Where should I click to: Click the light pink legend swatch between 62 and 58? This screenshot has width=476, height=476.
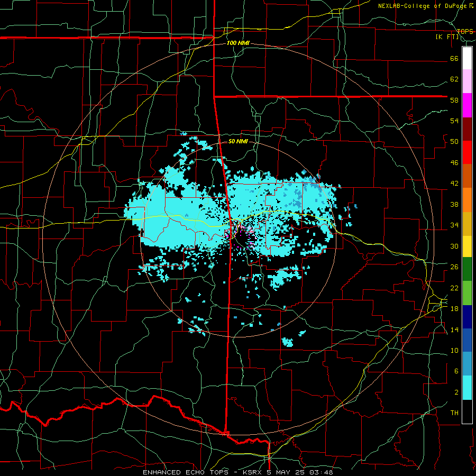point(467,81)
